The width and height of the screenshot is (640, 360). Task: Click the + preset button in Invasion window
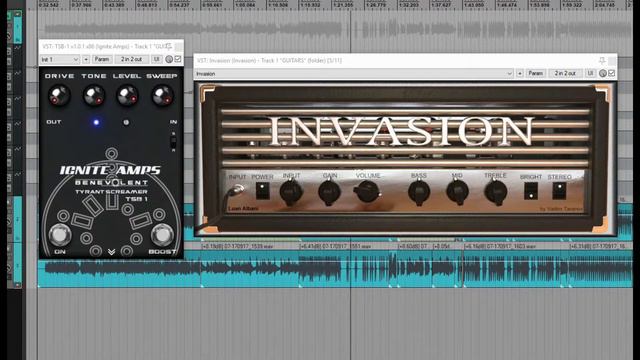(520, 73)
